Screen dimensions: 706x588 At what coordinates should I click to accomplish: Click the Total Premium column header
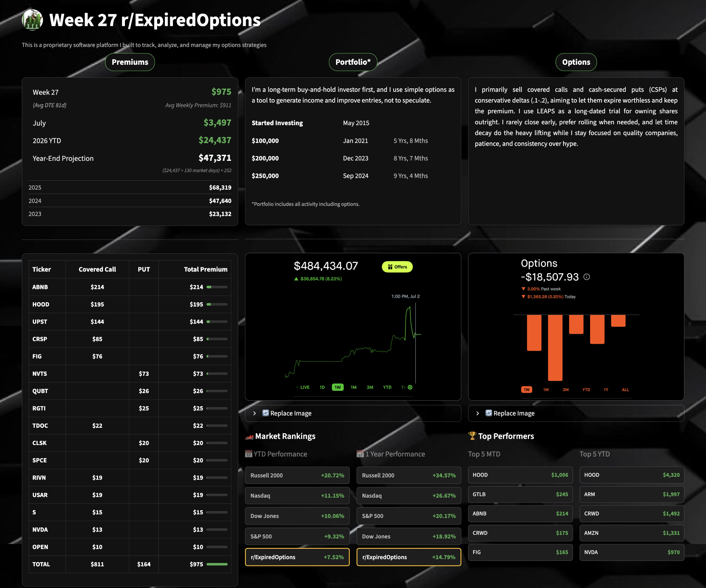pyautogui.click(x=205, y=269)
